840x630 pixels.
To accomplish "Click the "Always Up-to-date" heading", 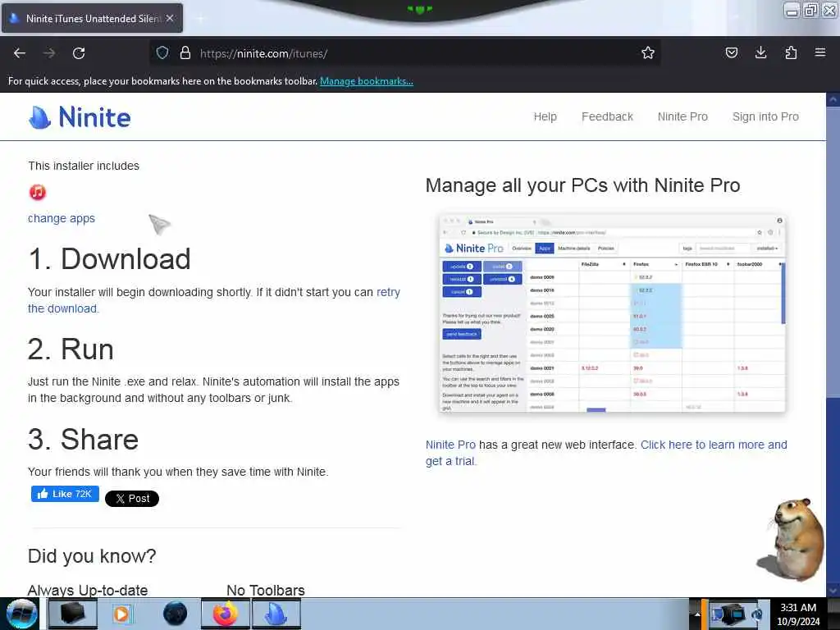I will coord(88,591).
